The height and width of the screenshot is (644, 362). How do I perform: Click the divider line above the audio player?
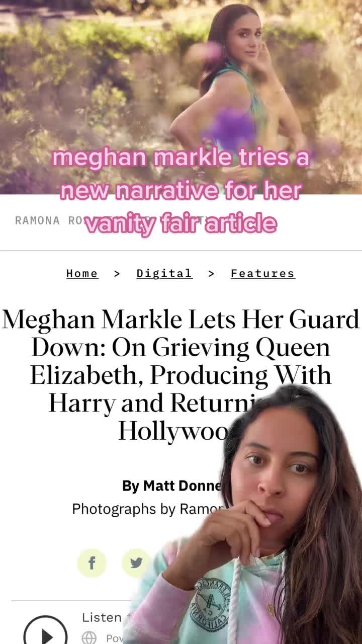[75, 600]
